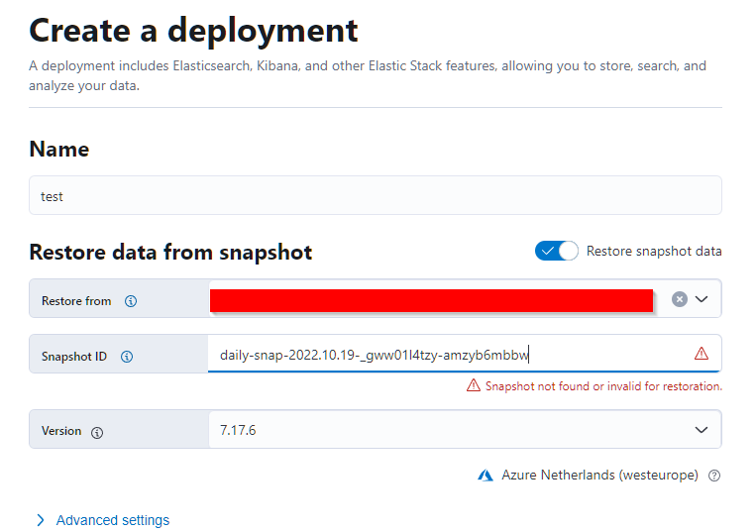Click the info icon beside Version
Viewport: 756px width, 532px height.
pyautogui.click(x=97, y=432)
